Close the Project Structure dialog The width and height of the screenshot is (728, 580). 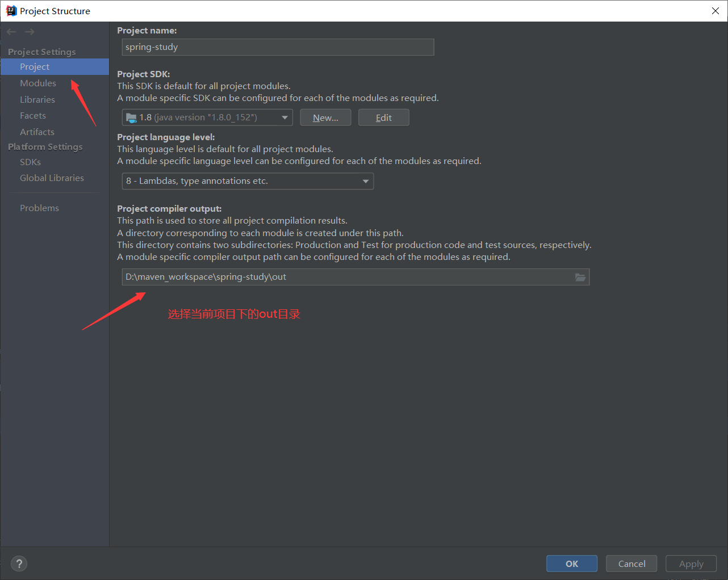pos(715,11)
